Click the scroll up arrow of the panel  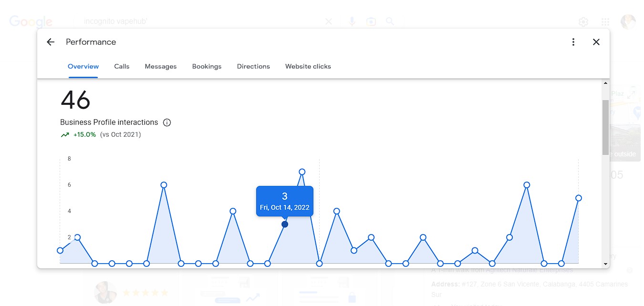[605, 83]
